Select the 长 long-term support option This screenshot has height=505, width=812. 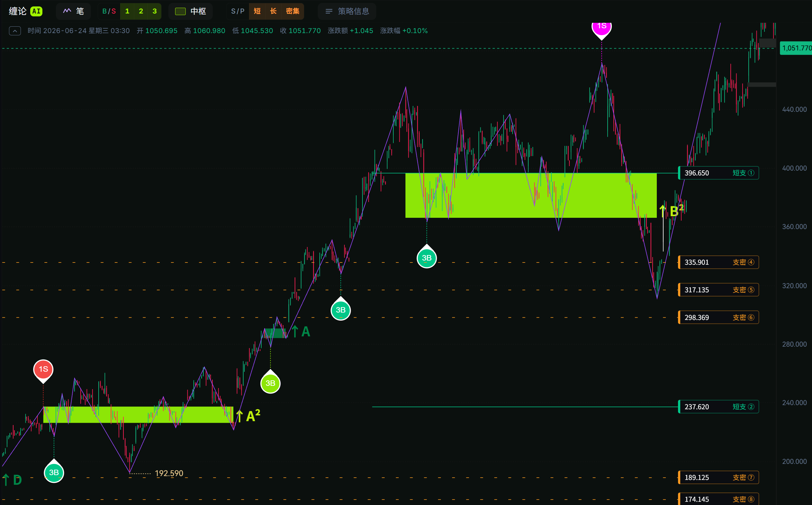(x=273, y=11)
